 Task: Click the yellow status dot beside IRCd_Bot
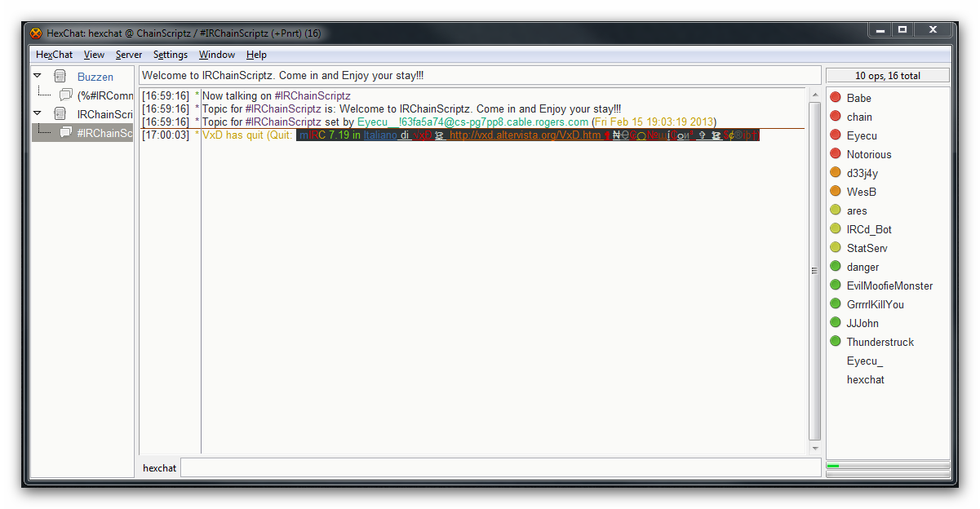835,229
